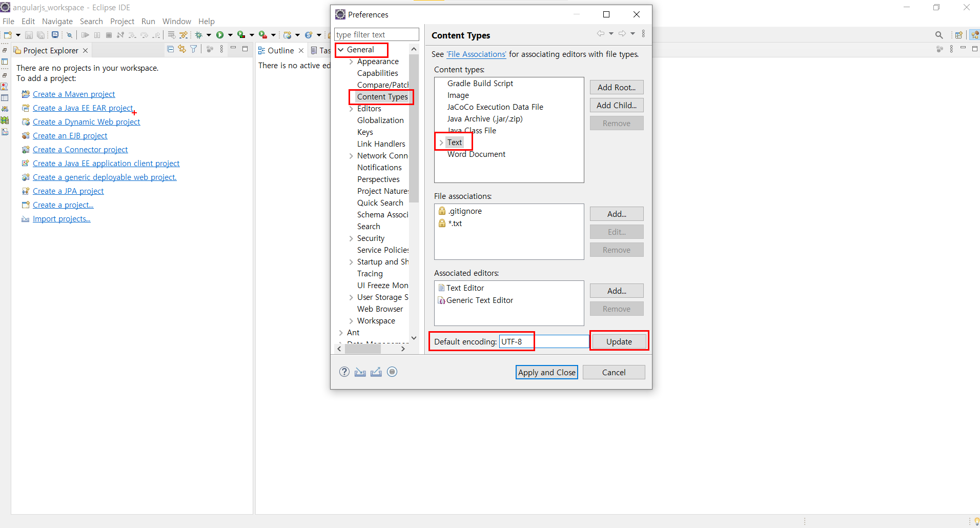Open Project Explorer view menu (three dots)
This screenshot has height=528, width=980.
(x=221, y=49)
